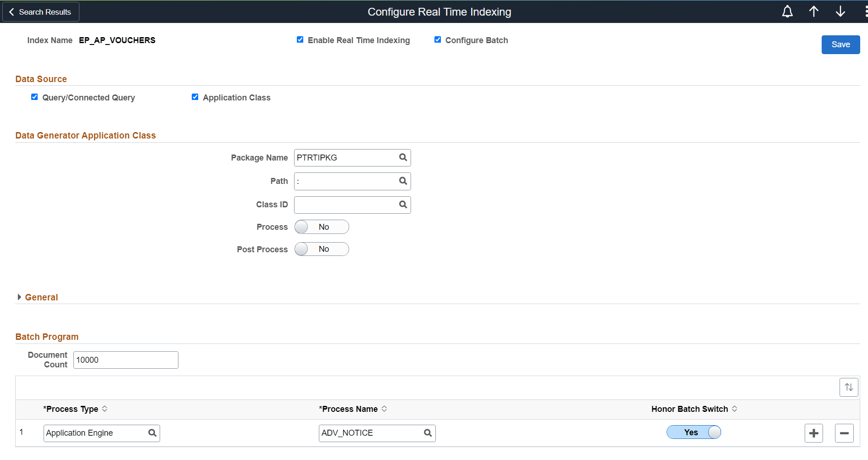Add a new Batch Program row
This screenshot has width=868, height=460.
point(814,433)
